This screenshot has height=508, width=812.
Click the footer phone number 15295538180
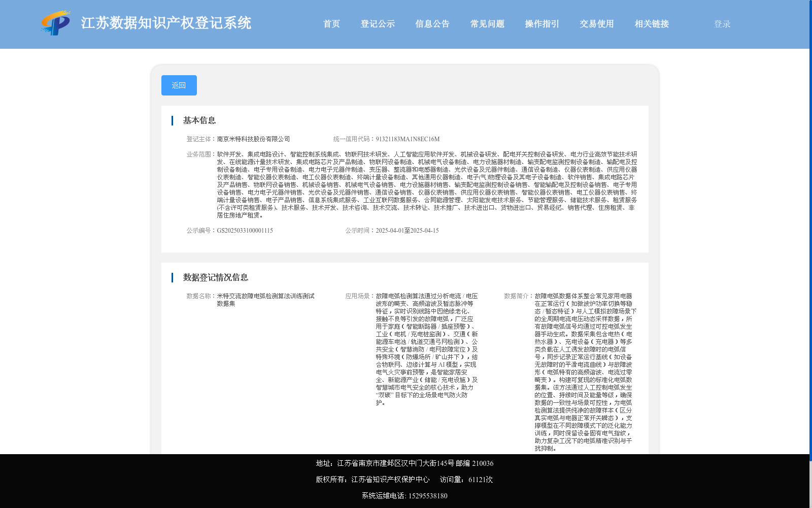pos(428,496)
